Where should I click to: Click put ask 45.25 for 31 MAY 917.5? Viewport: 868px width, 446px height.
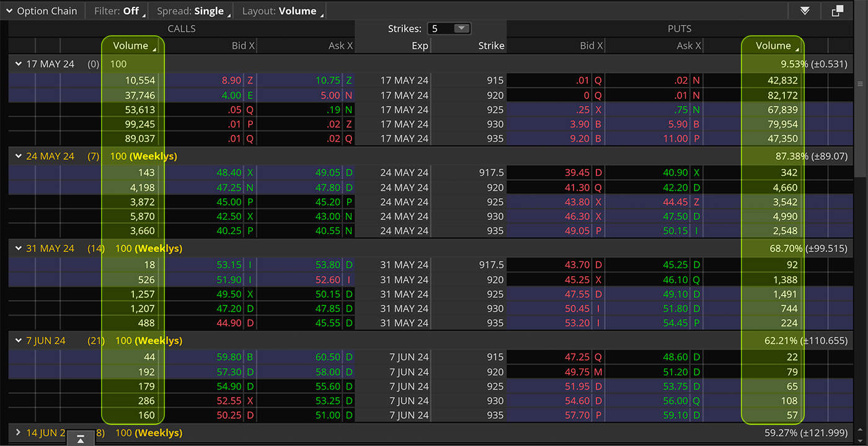click(675, 265)
